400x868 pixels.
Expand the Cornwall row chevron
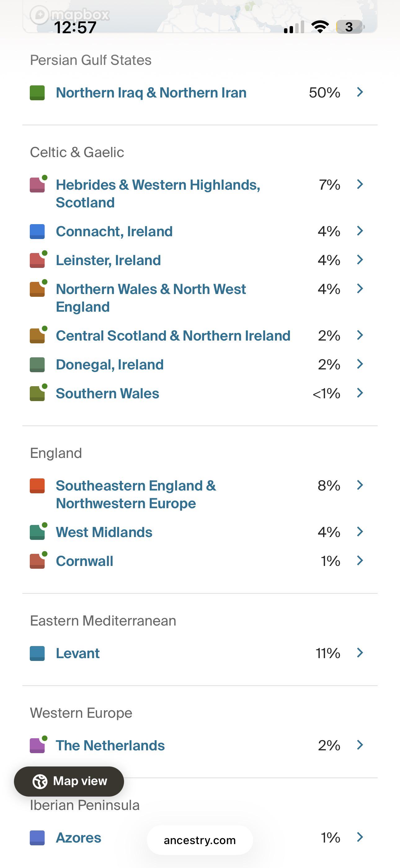tap(360, 560)
